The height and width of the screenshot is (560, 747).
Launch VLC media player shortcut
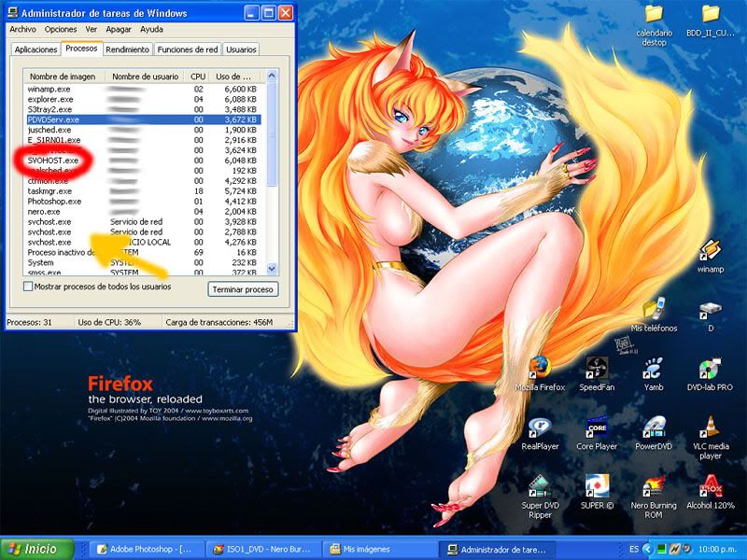[710, 437]
